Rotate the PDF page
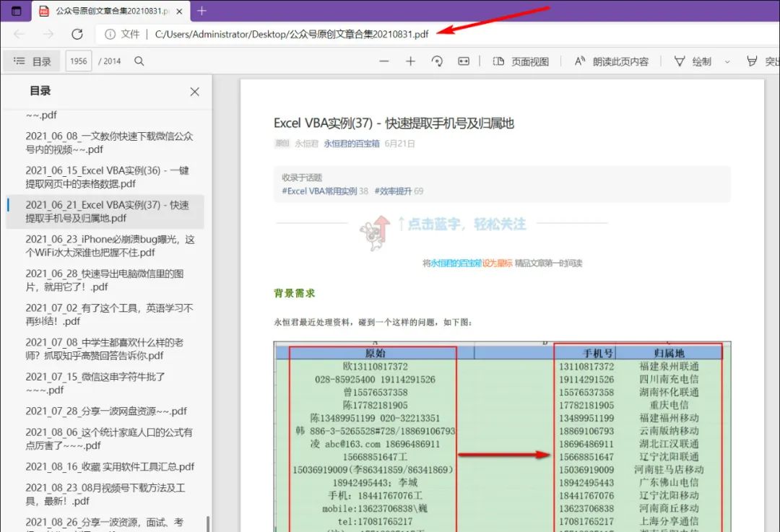 pos(436,61)
